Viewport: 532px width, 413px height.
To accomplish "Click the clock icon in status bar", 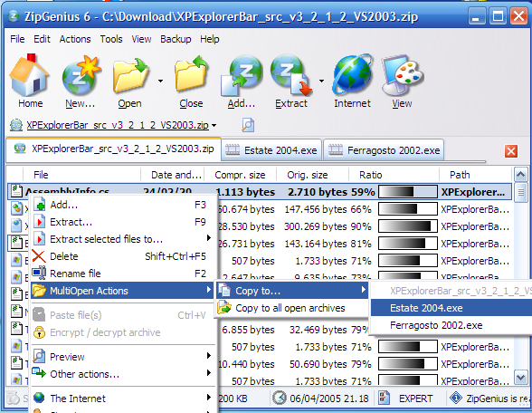I will [x=280, y=398].
